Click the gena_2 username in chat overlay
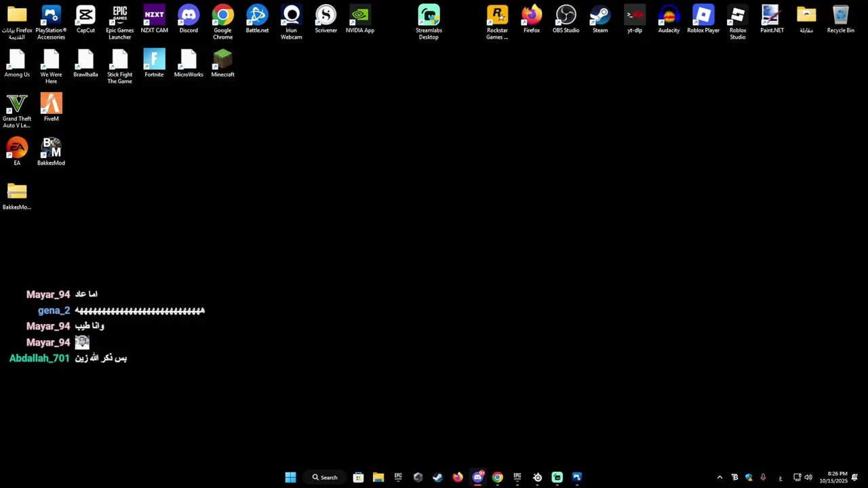 coord(54,310)
